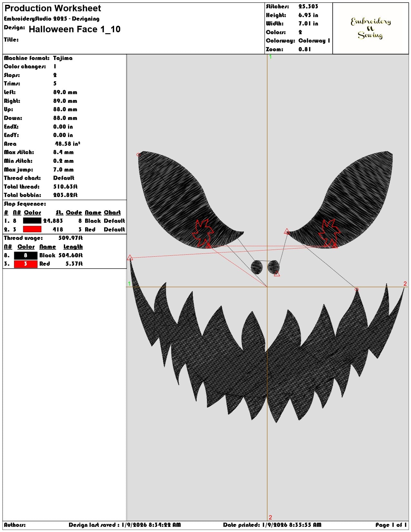Screen dimensions: 411x532
Task: Select the 'Left:' 89.0 mm value
Action: (x=65, y=92)
